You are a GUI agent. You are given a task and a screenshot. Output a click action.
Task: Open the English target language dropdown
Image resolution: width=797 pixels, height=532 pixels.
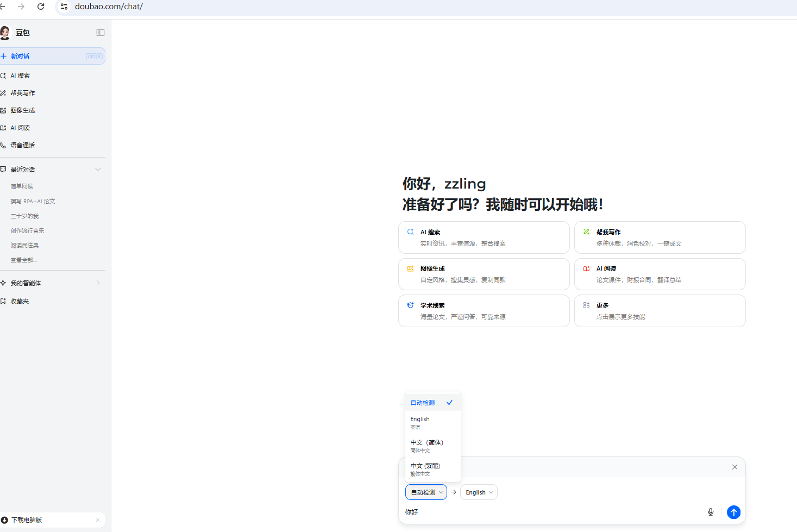click(x=479, y=492)
